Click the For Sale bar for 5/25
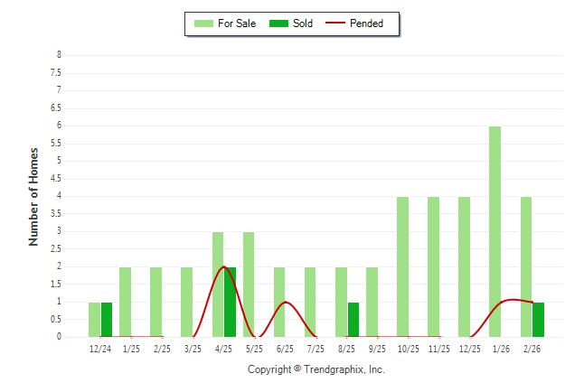Viewport: 584px width, 392px height. coord(249,285)
